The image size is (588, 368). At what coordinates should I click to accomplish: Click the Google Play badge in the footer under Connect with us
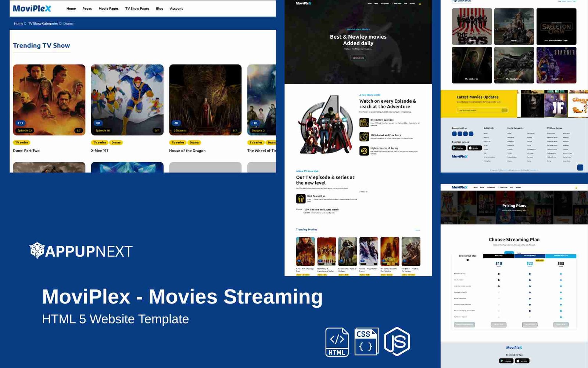pyautogui.click(x=459, y=148)
